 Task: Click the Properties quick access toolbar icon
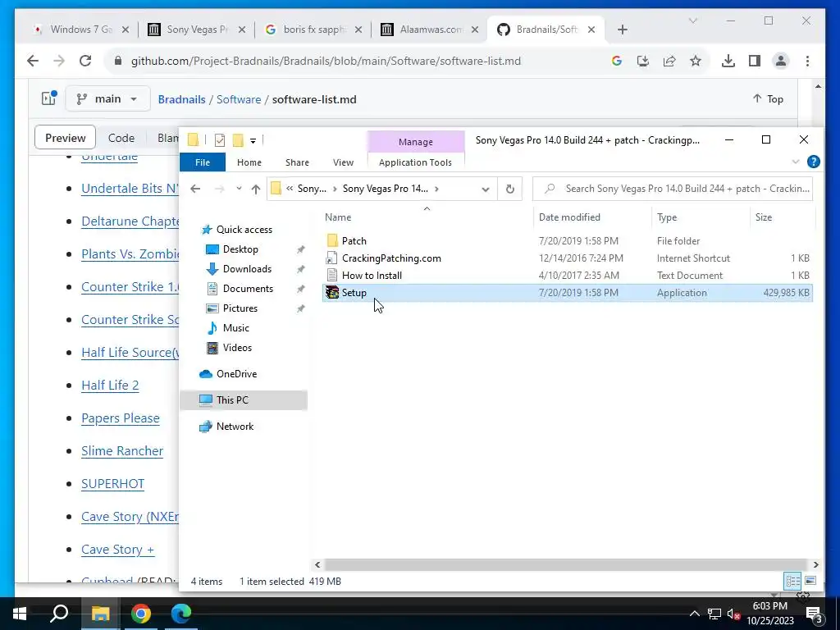pyautogui.click(x=220, y=140)
